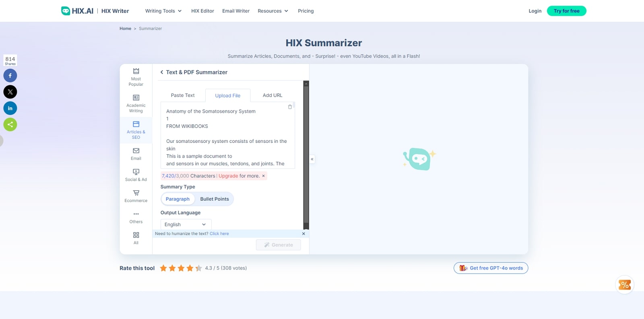Screen dimensions: 644x319
Task: Open the Academic Writing category
Action: click(x=136, y=104)
